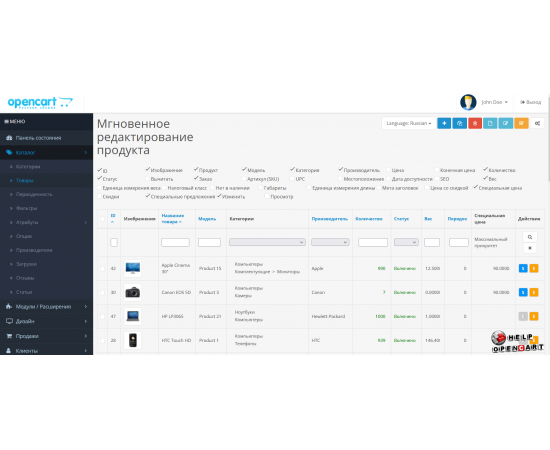The image size is (550, 450).
Task: Sort by the Порядок column header
Action: [x=457, y=219]
